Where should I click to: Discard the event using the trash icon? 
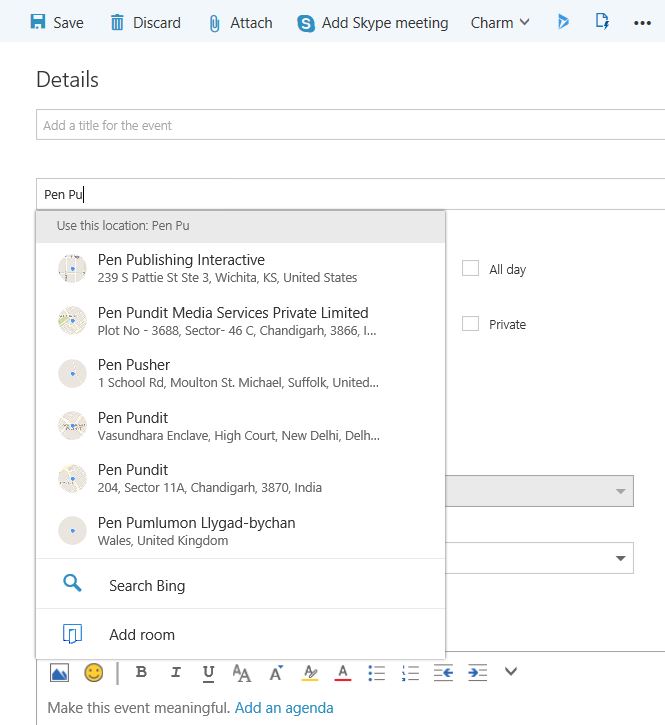pyautogui.click(x=145, y=22)
